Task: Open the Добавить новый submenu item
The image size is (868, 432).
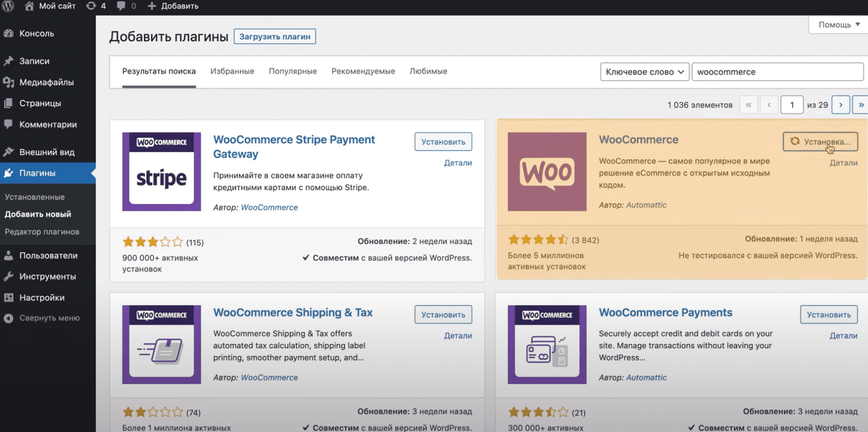Action: (x=38, y=214)
